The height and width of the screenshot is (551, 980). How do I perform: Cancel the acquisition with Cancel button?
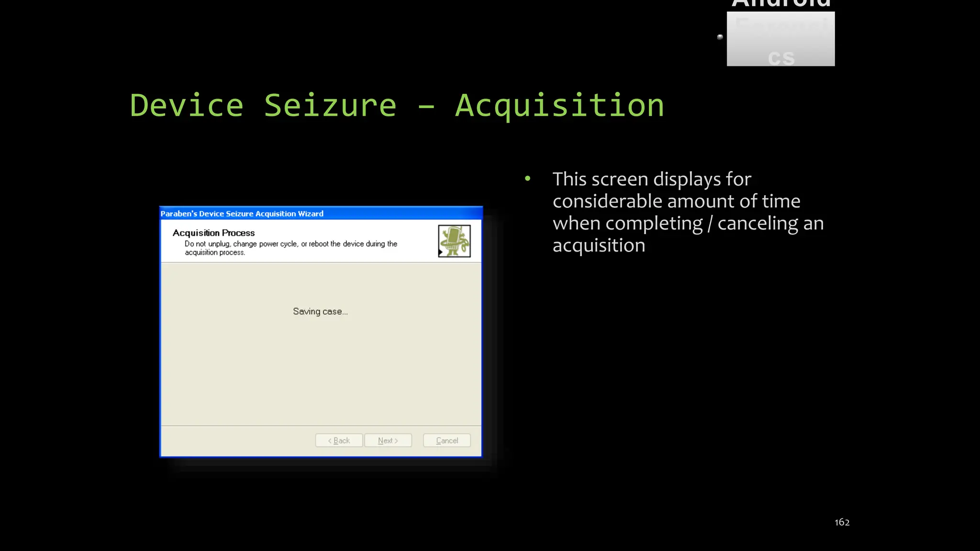pos(447,440)
